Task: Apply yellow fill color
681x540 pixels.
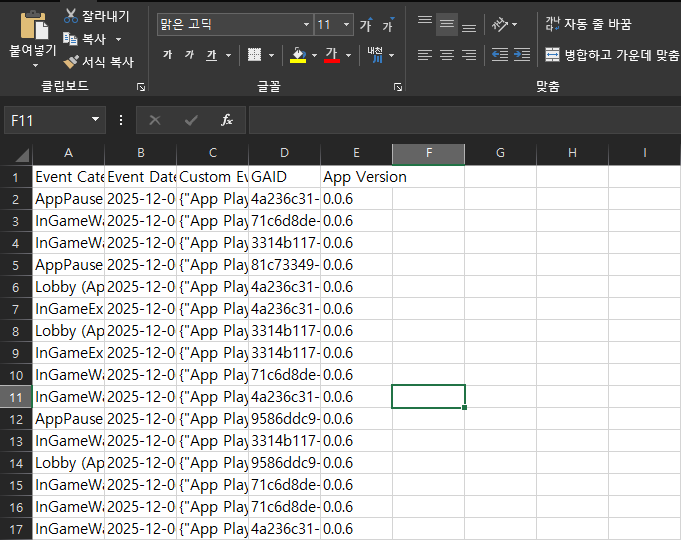Action: [x=298, y=55]
